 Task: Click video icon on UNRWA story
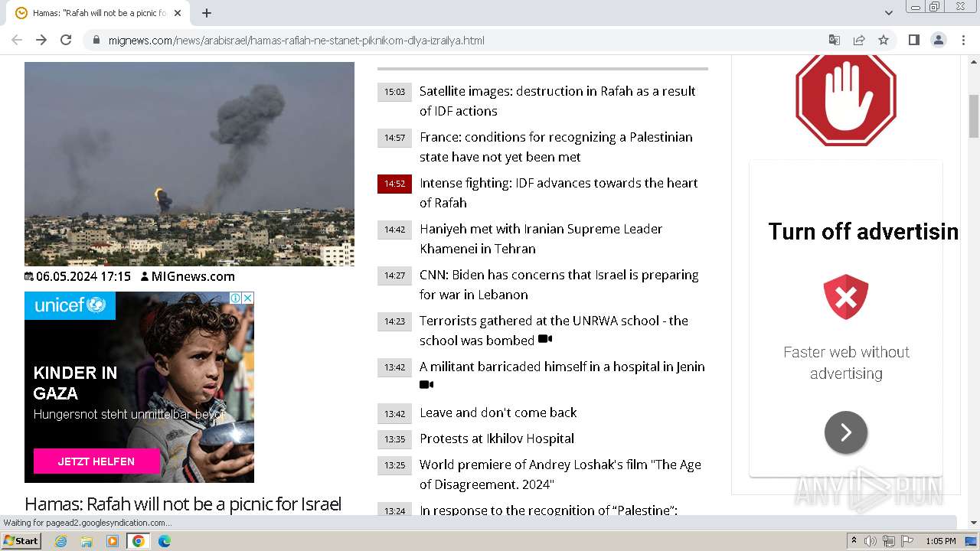click(545, 339)
